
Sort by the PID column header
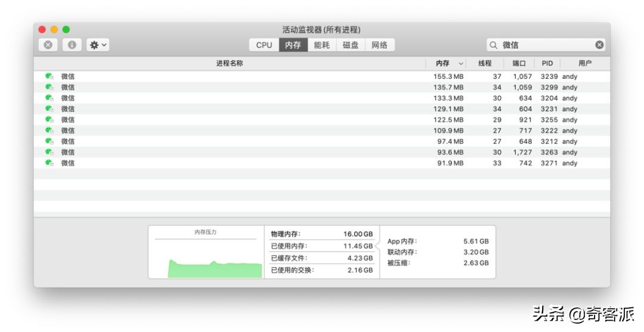[x=547, y=63]
